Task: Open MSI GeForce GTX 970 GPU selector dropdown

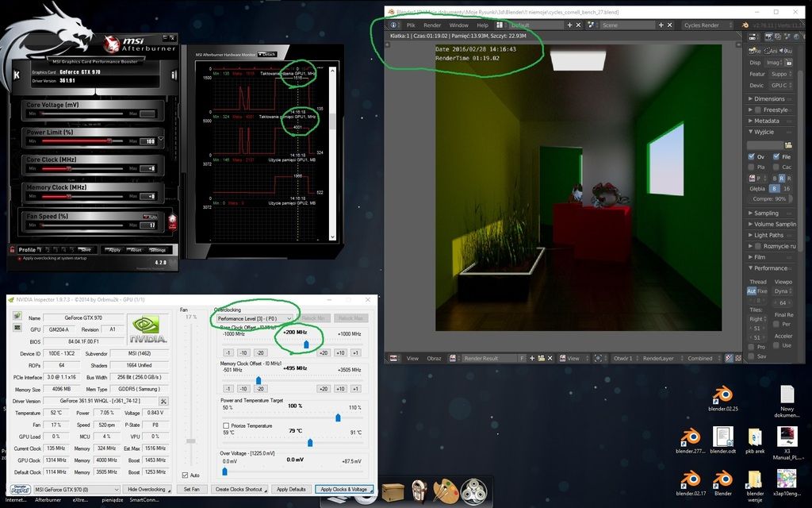Action: click(77, 489)
